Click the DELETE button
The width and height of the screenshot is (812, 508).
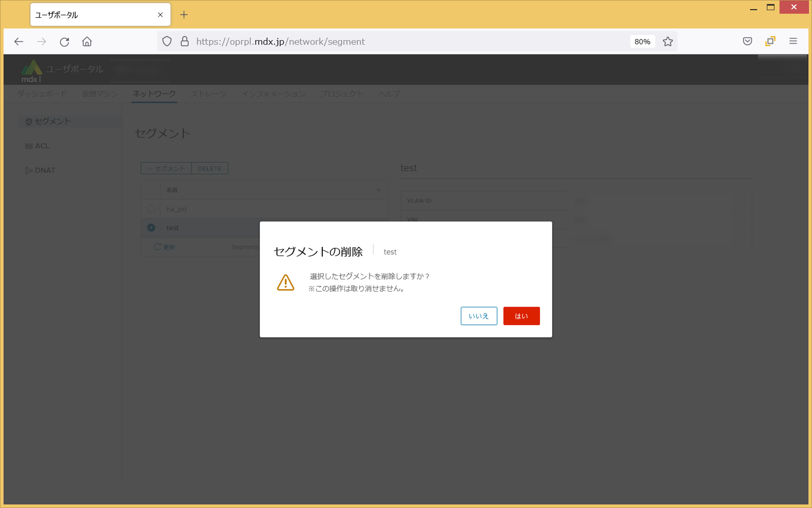pyautogui.click(x=210, y=168)
